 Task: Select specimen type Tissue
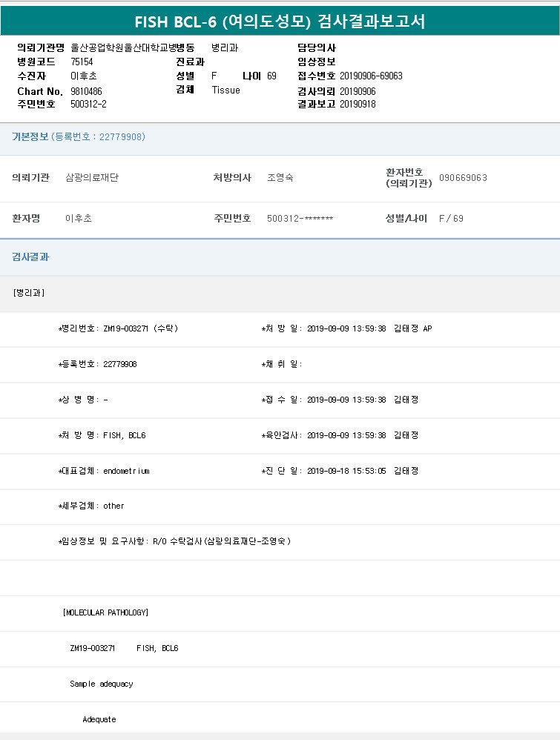[225, 90]
